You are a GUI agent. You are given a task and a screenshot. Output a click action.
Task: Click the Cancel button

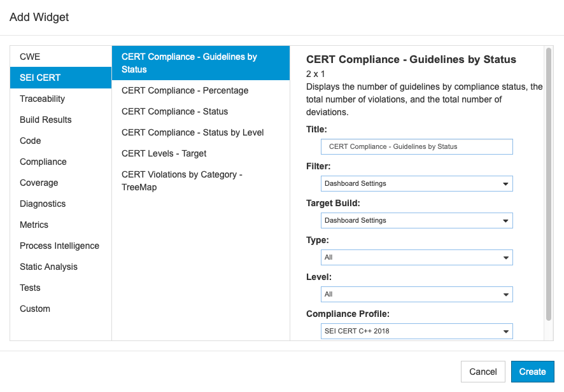[483, 372]
